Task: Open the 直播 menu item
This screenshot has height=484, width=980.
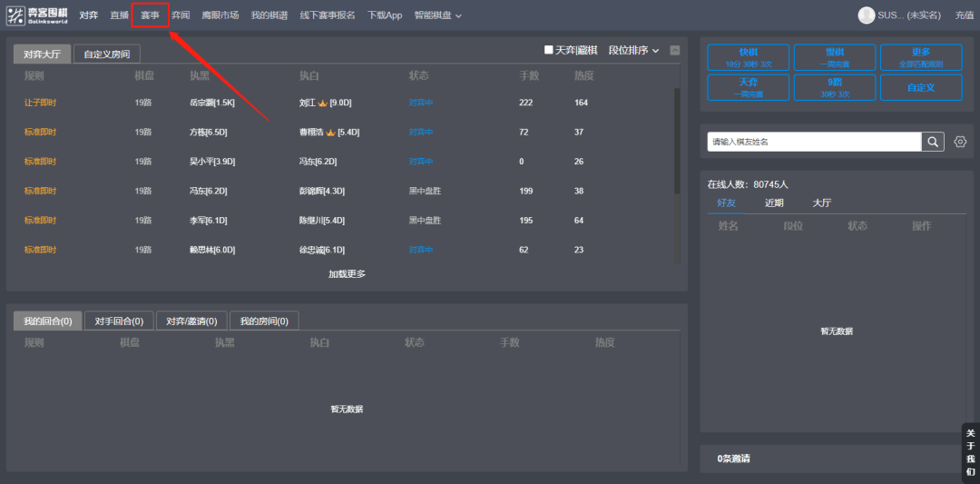Action: (x=120, y=15)
